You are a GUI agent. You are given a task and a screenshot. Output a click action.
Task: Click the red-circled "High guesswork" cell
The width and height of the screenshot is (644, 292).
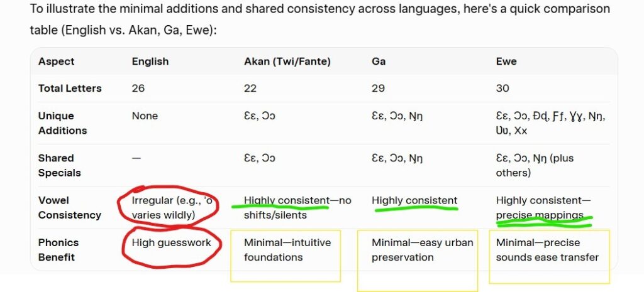[171, 243]
